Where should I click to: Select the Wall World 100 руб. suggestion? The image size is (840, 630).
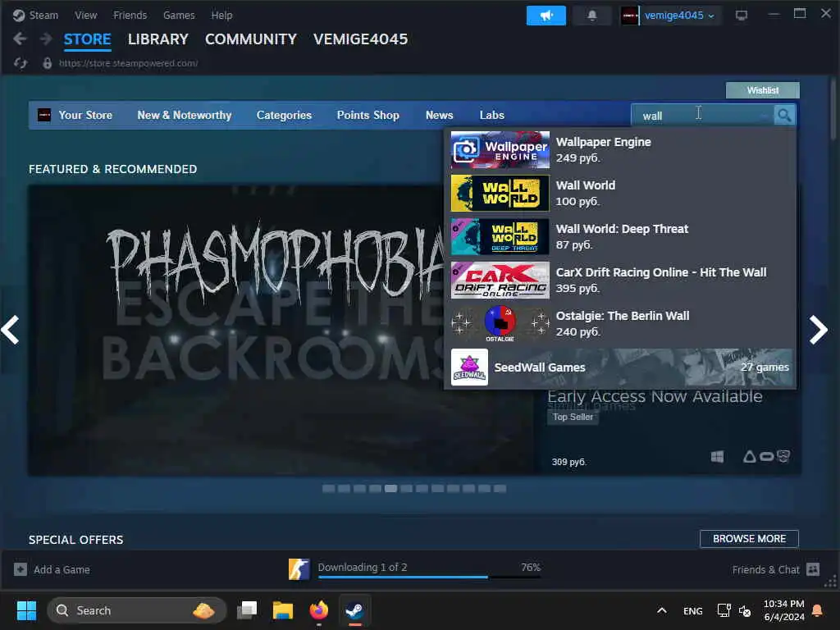tap(620, 193)
